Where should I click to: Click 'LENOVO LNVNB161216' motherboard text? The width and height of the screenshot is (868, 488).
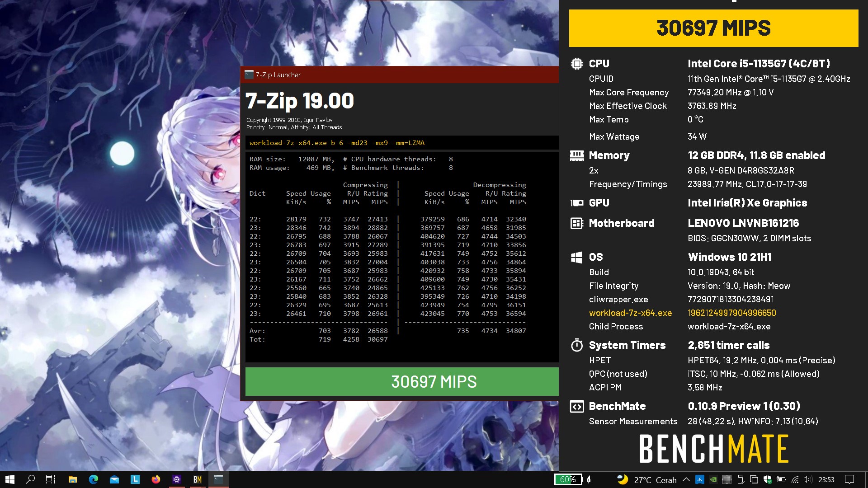pyautogui.click(x=743, y=223)
